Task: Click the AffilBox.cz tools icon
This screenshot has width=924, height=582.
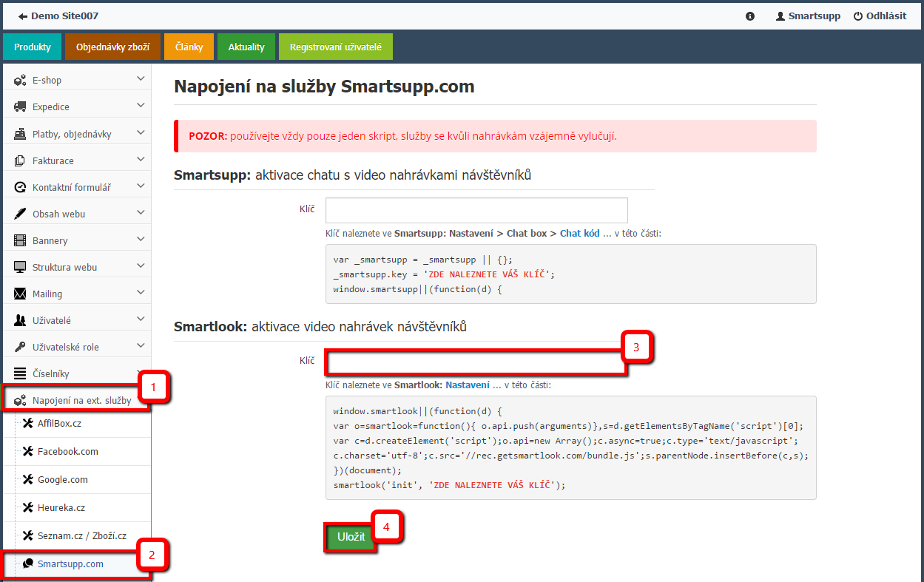Action: (28, 423)
